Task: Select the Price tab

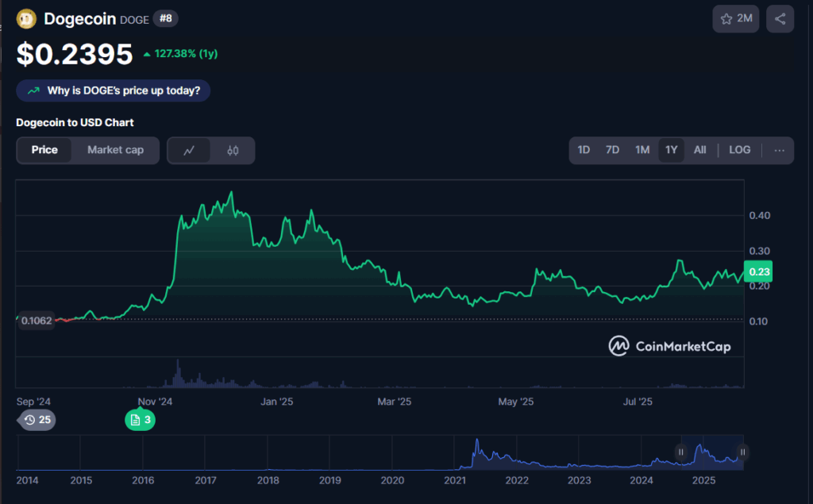Action: point(44,150)
